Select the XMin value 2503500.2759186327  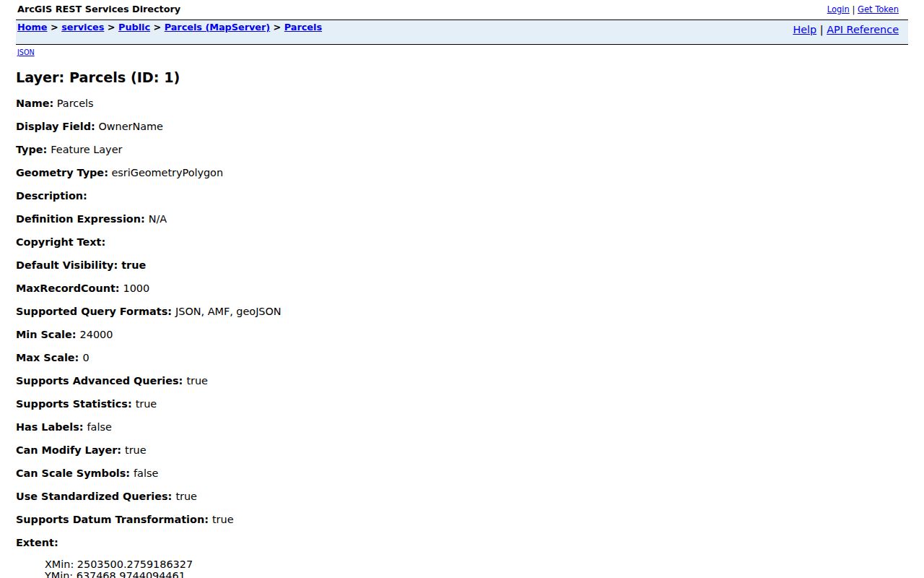click(135, 564)
